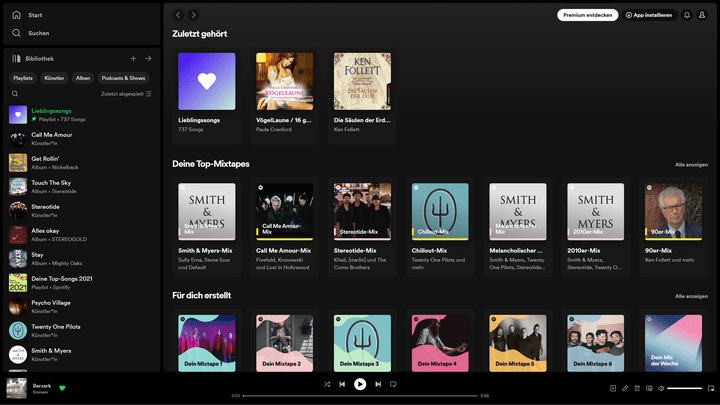Viewport: 720px width, 405px height.
Task: Open the user profile icon
Action: coord(704,15)
